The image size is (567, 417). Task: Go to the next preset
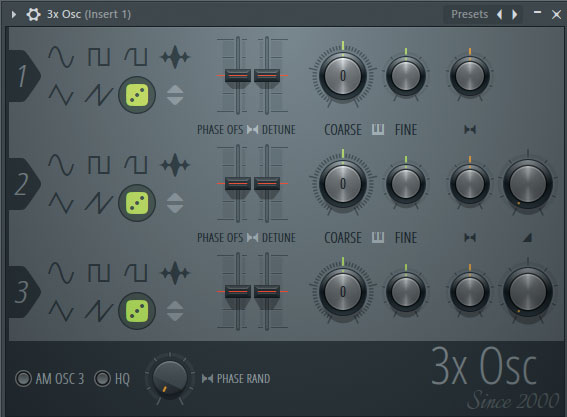click(515, 14)
